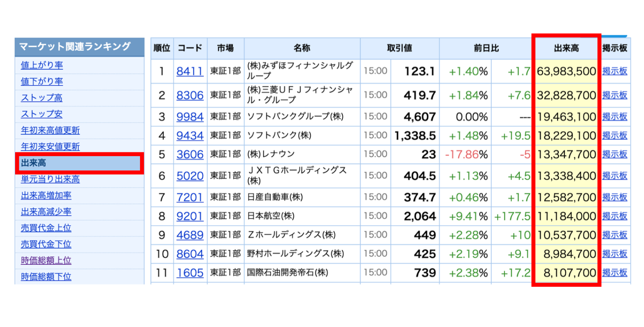Open 単元当り出来高 ranking
Screen dimensions: 644x327
[x=50, y=180]
